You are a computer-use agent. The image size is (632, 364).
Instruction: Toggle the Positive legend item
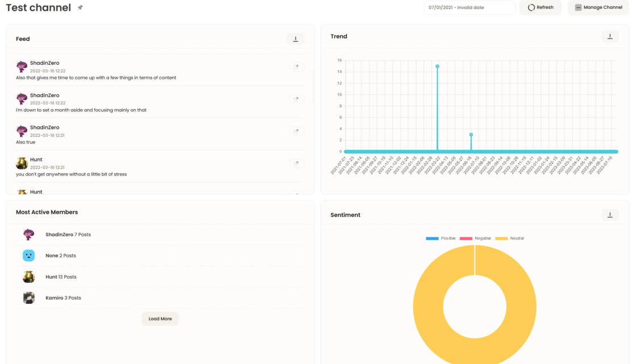[441, 239]
